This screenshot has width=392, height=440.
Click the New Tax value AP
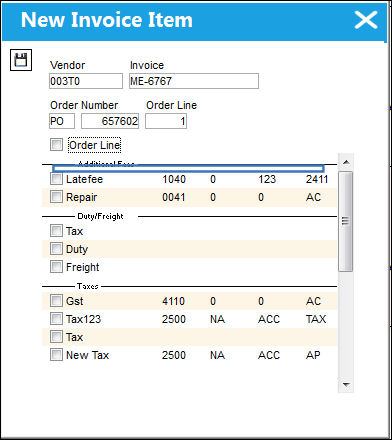[x=313, y=355]
